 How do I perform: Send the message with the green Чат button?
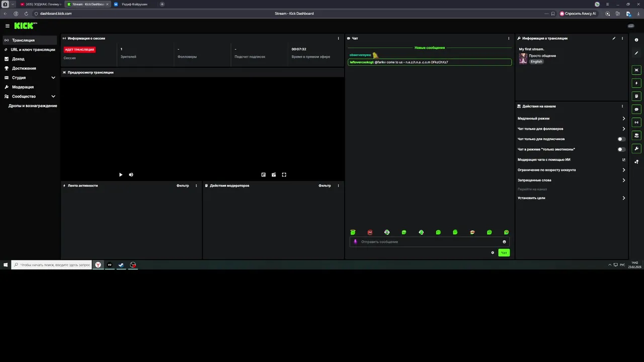[504, 252]
